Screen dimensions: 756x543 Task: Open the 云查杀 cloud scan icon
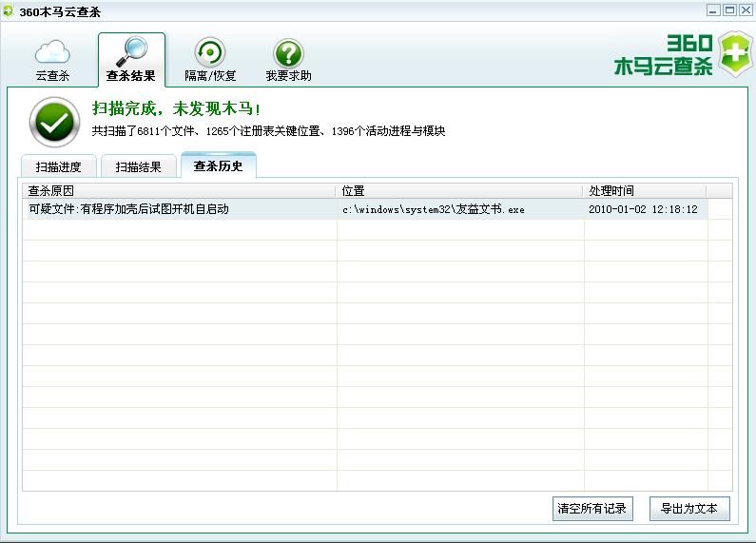point(52,52)
